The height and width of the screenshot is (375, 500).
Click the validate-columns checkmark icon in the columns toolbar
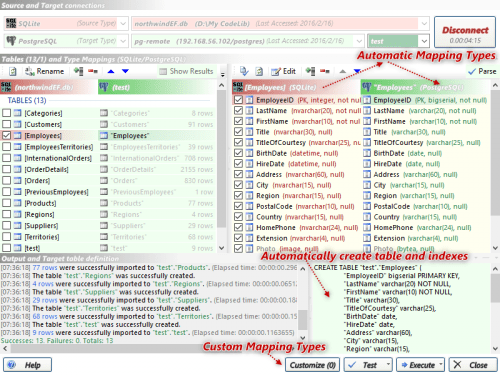[x=244, y=71]
